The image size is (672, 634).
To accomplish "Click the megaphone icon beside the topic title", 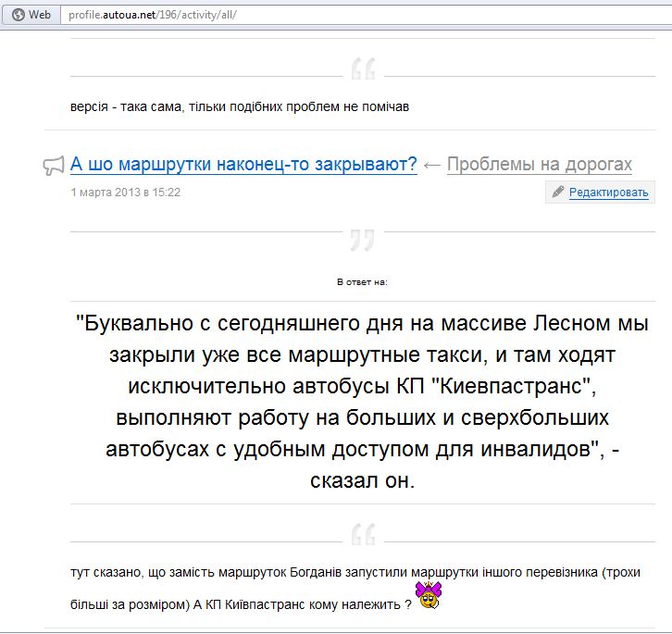I will click(x=54, y=166).
